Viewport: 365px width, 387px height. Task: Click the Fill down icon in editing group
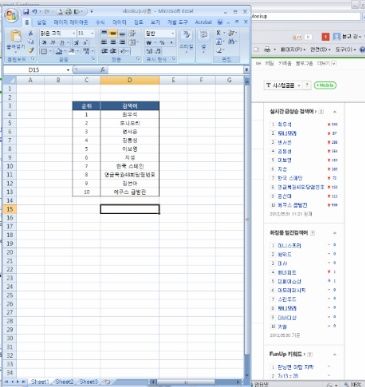[x=219, y=42]
